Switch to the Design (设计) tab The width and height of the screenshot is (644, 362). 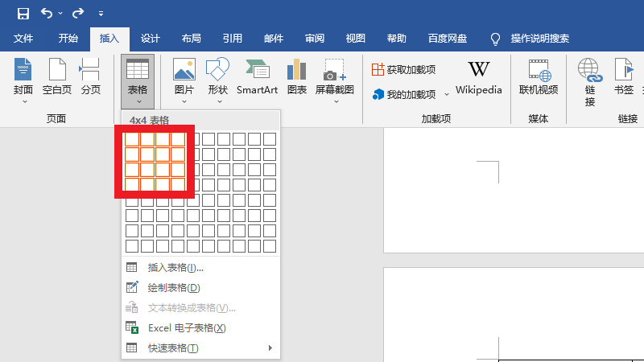151,39
